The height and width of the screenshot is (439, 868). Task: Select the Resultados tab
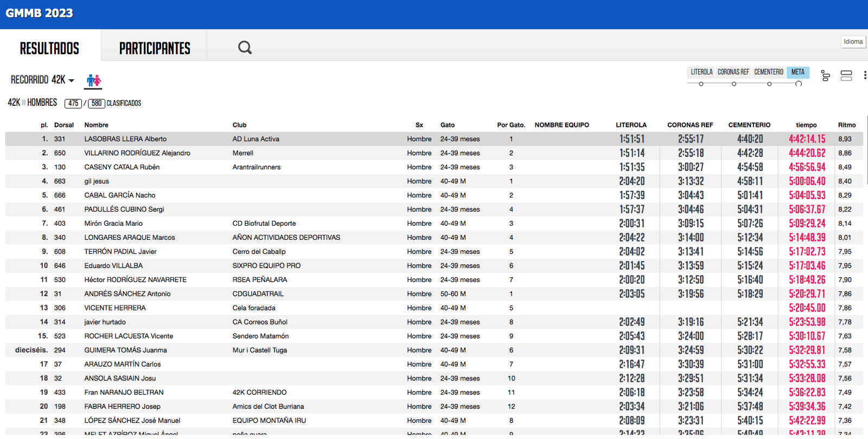point(49,48)
